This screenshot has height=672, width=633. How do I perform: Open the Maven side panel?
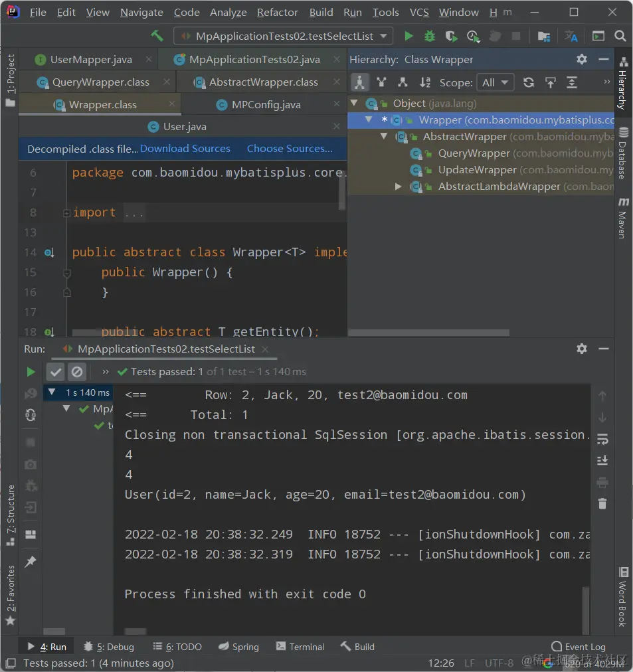pos(624,218)
